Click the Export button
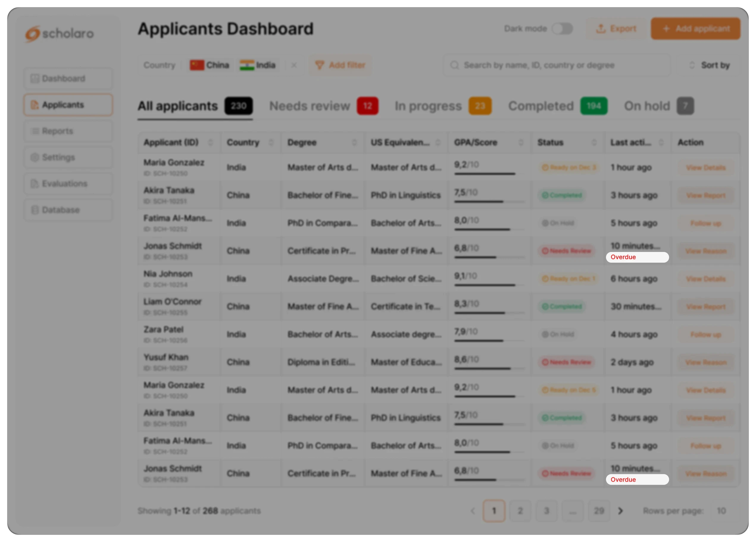This screenshot has height=542, width=756. coord(616,29)
